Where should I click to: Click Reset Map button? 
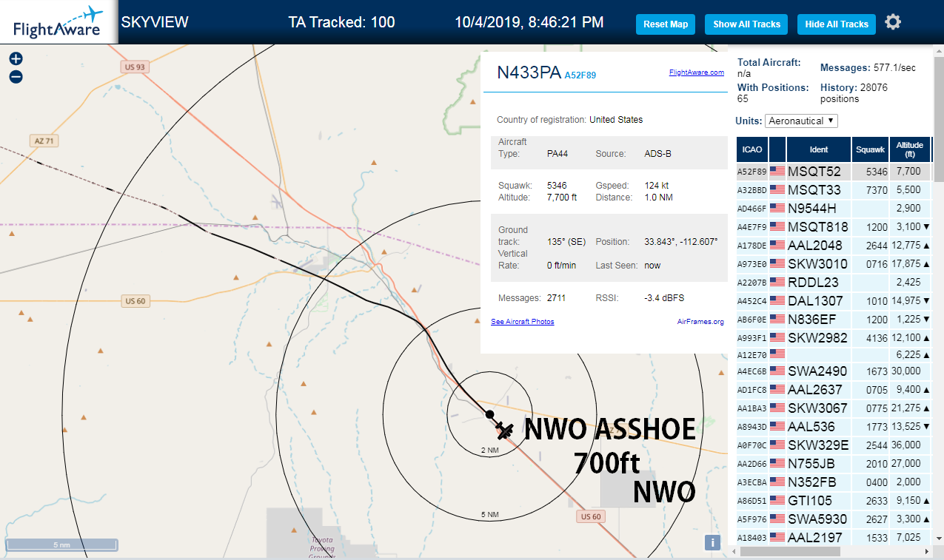tap(666, 24)
